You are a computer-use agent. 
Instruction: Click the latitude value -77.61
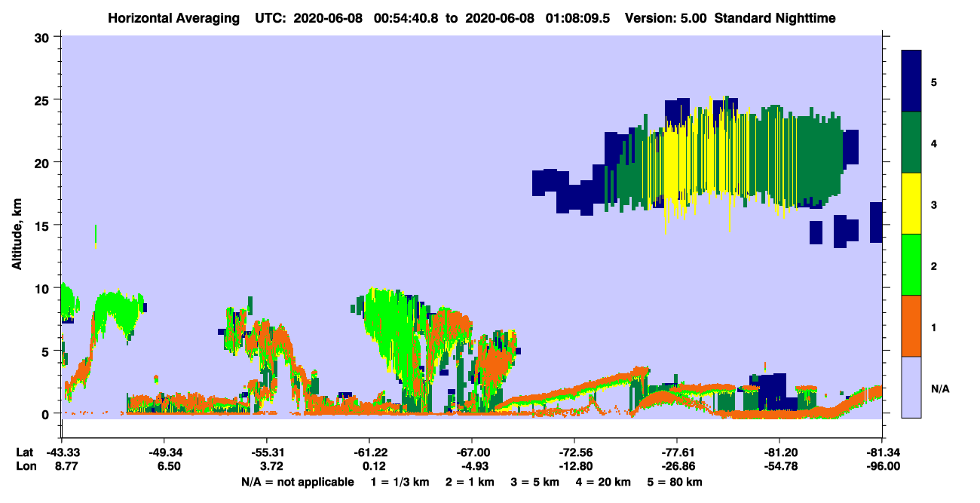[x=677, y=452]
